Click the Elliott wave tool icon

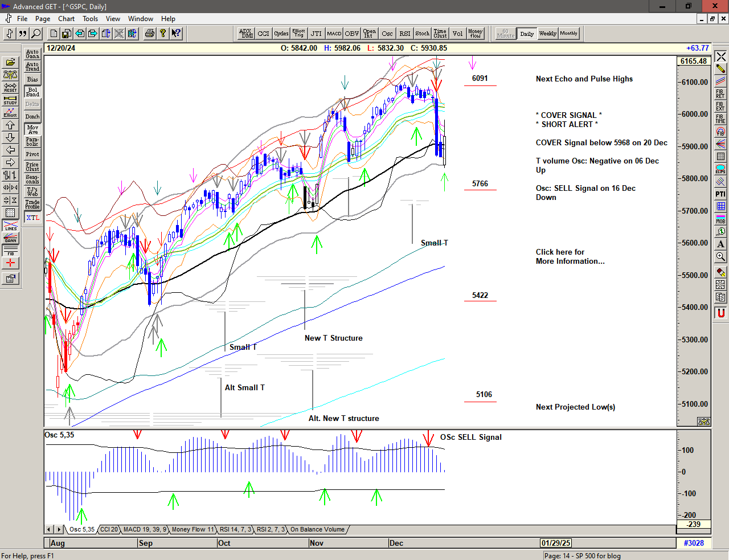click(x=10, y=112)
